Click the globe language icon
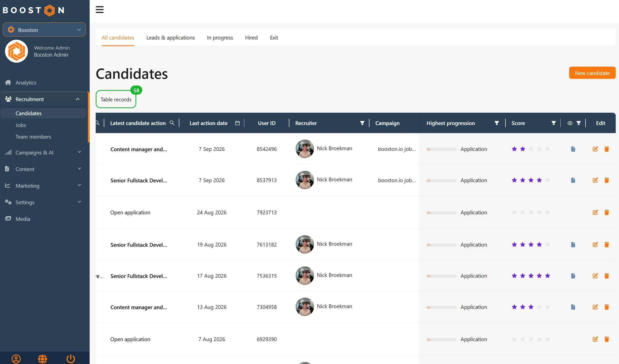 [x=43, y=359]
